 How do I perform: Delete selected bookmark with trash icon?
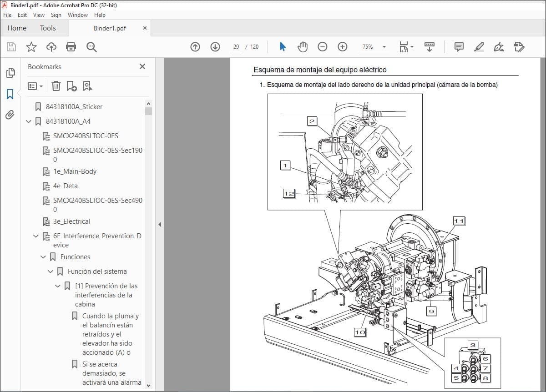pyautogui.click(x=56, y=86)
